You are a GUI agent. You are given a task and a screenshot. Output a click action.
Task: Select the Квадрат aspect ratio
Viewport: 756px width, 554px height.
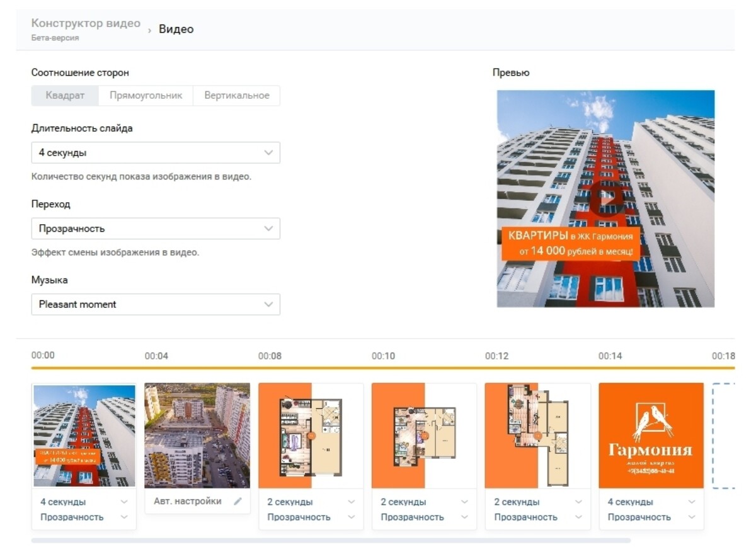point(65,96)
